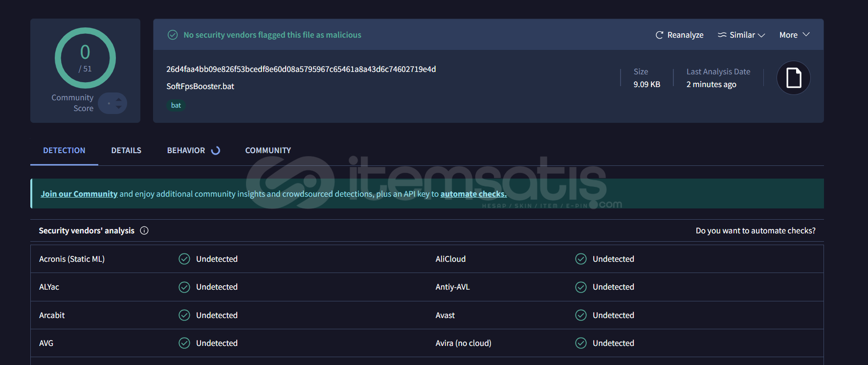This screenshot has height=365, width=868.
Task: Click the 9.09 KB size value
Action: 646,84
